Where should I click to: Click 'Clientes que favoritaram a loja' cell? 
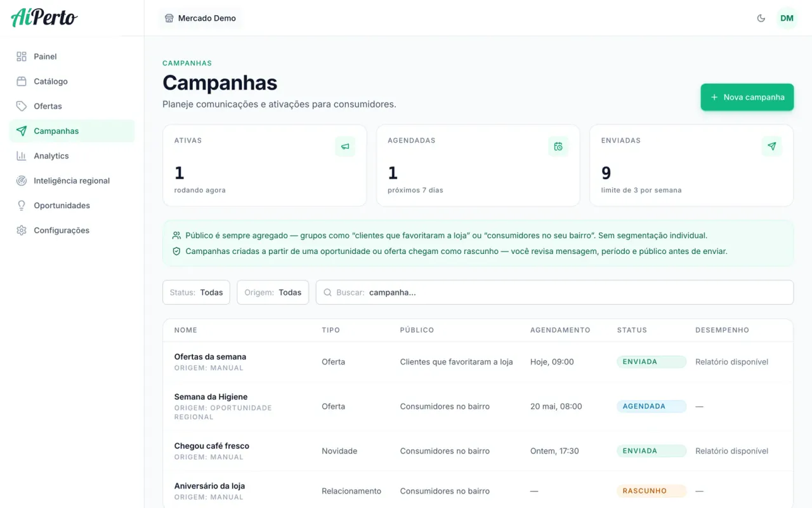(456, 362)
